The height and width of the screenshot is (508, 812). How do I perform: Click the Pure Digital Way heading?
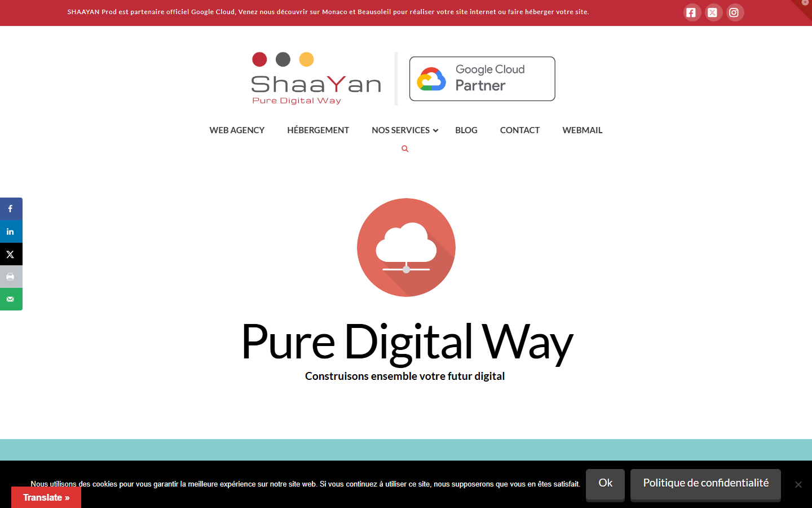407,342
